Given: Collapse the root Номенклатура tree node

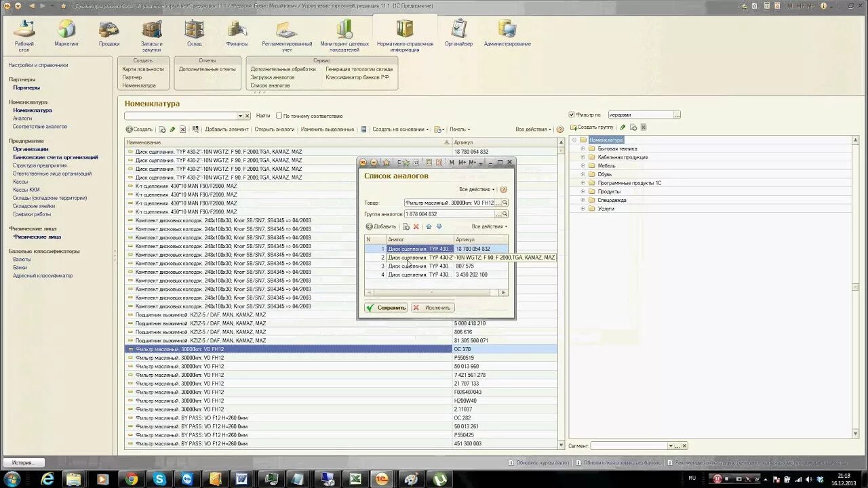Looking at the screenshot, I should (574, 140).
